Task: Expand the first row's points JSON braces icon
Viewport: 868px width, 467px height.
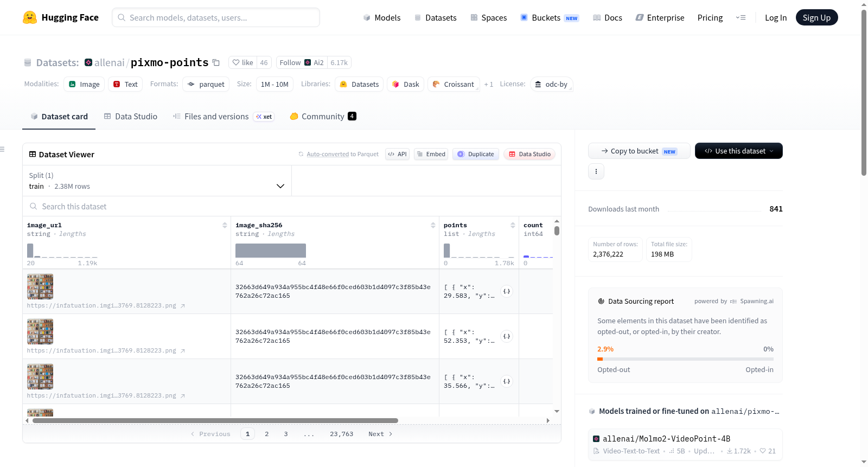Action: pyautogui.click(x=507, y=291)
